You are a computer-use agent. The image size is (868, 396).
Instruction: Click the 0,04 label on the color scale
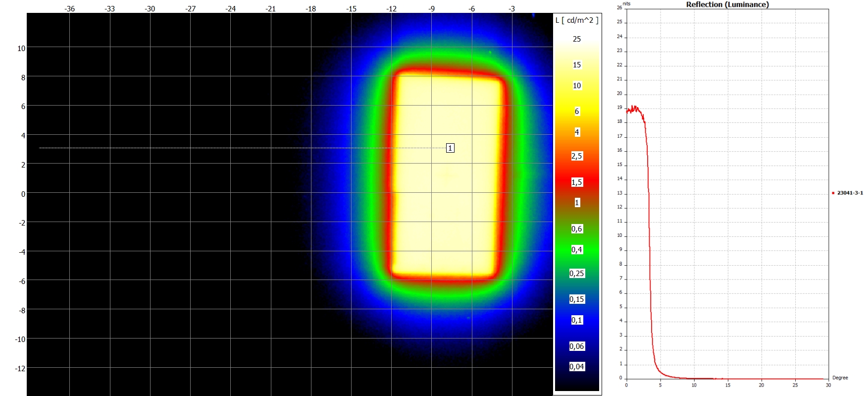pyautogui.click(x=577, y=367)
